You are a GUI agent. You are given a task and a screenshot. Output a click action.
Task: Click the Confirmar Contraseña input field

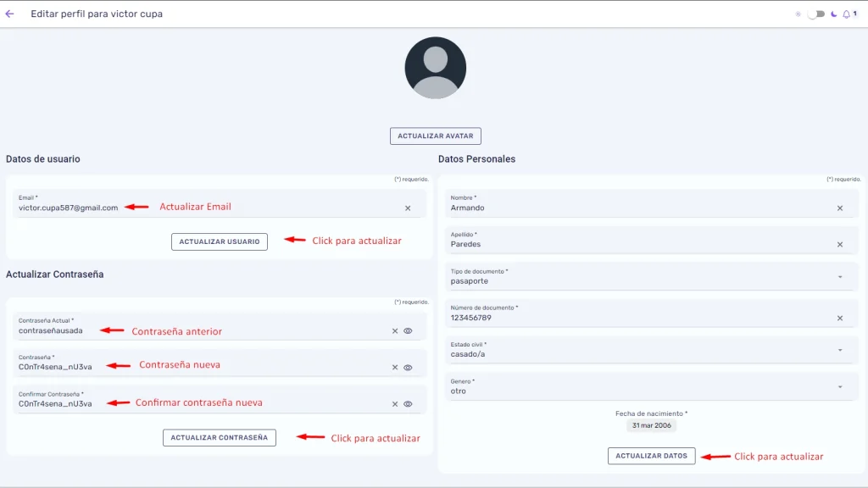[220, 400]
